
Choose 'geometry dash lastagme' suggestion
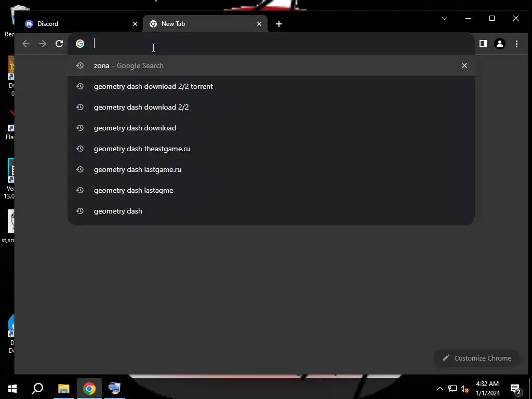[x=271, y=190]
